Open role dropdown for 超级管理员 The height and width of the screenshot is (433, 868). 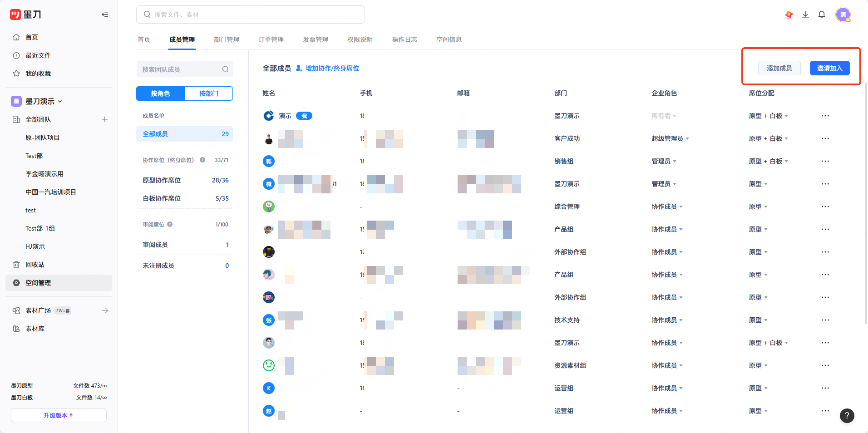[670, 138]
